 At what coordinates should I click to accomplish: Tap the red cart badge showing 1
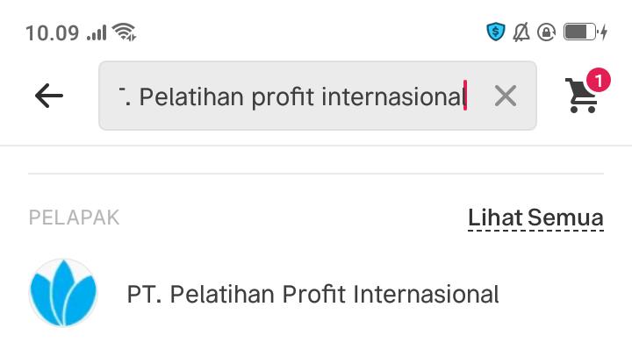[598, 81]
